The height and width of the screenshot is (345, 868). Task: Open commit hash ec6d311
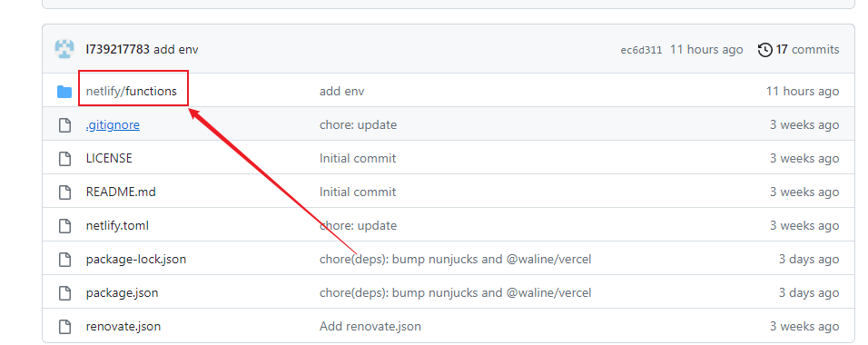641,50
